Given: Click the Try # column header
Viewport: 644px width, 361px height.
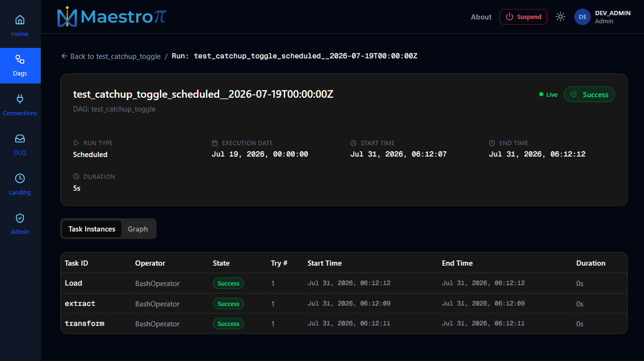Looking at the screenshot, I should pyautogui.click(x=279, y=263).
